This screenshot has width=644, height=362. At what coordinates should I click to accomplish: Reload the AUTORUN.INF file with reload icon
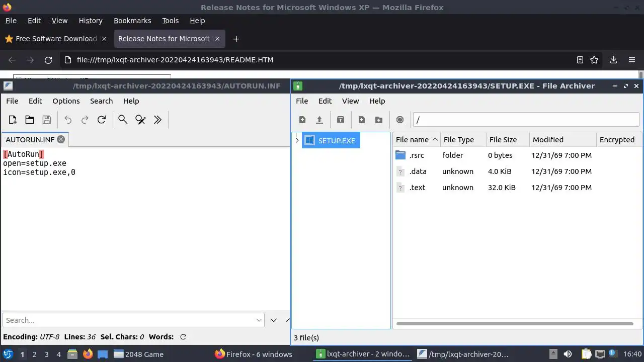pos(102,120)
